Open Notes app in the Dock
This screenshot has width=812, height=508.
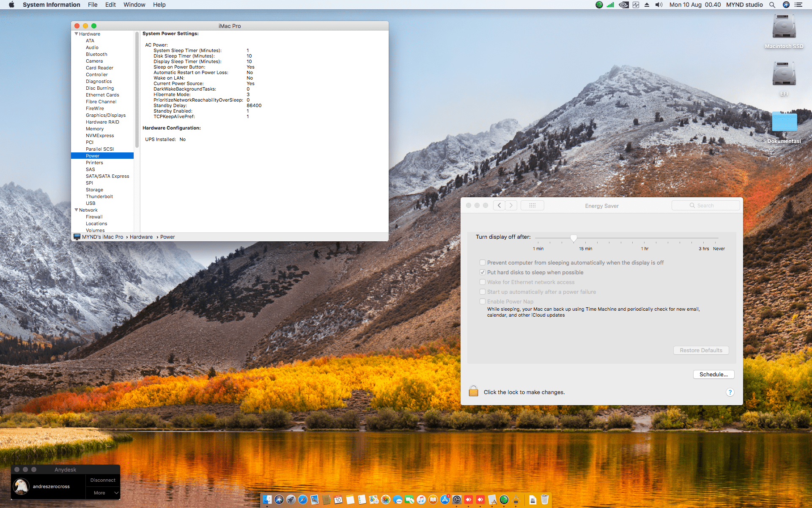[x=350, y=500]
